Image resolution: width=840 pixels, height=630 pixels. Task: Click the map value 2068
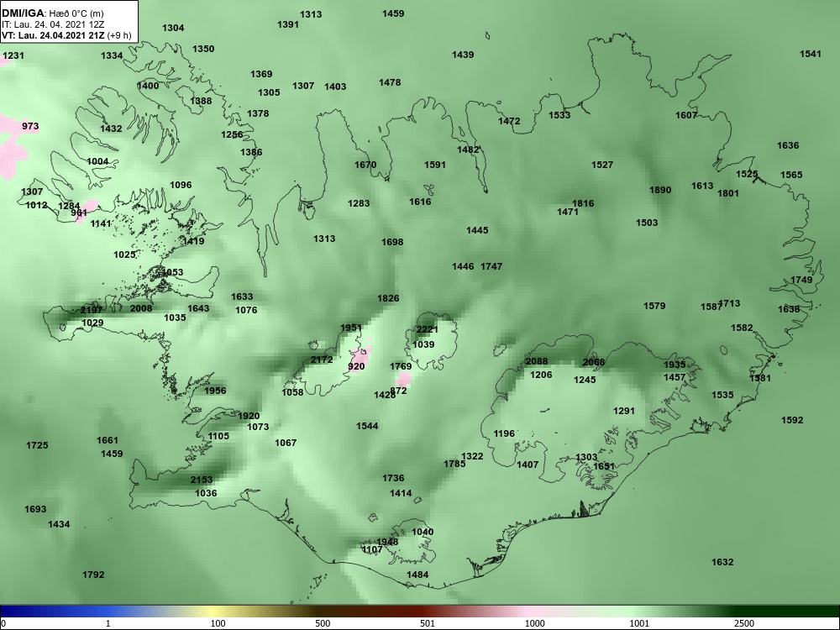tap(594, 362)
